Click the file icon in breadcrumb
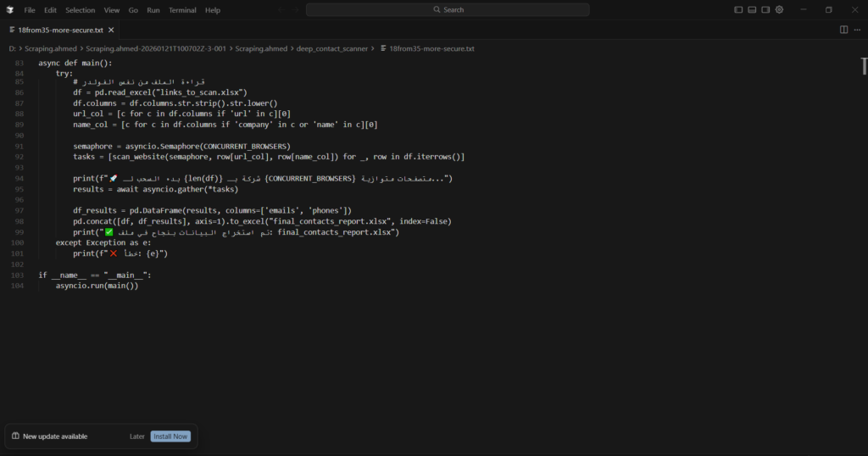 [x=383, y=48]
